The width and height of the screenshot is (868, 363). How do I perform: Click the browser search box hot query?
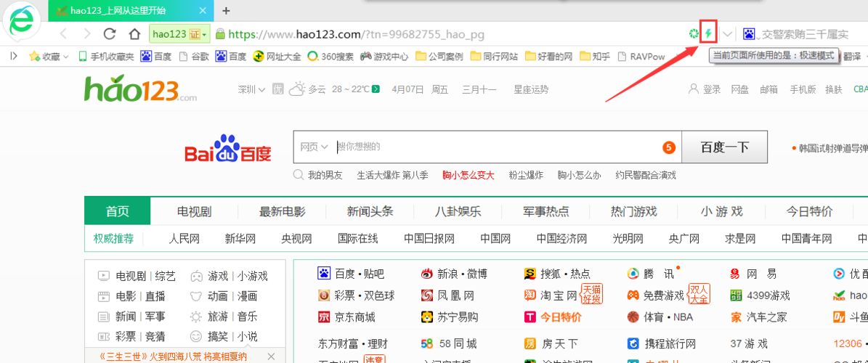(806, 34)
